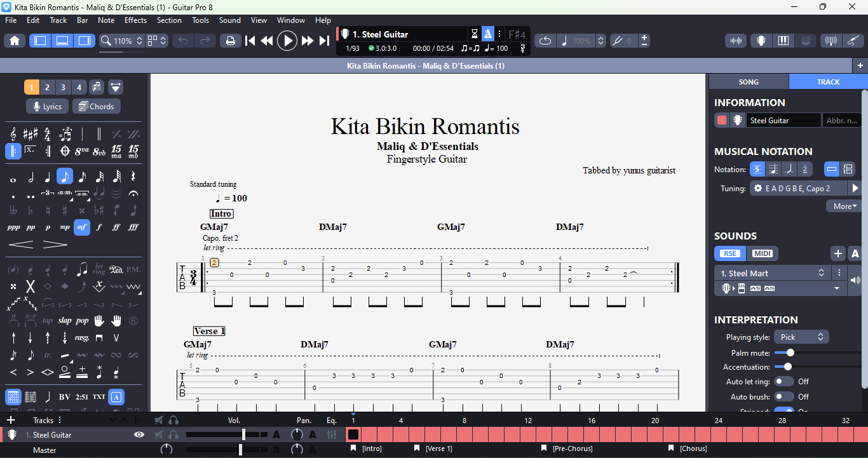
Task: Switch to the SONG tab
Action: click(749, 82)
